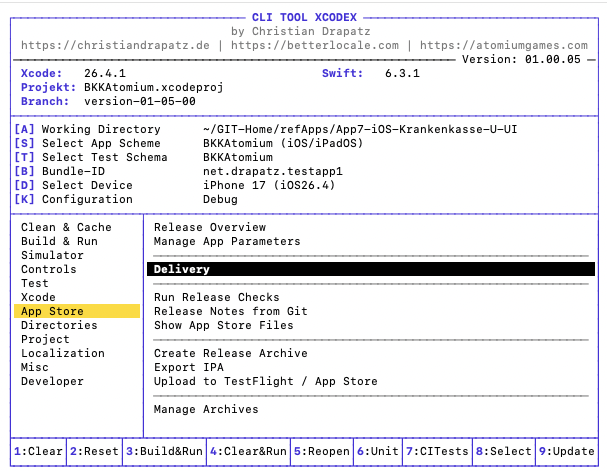Select the Controls category
The image size is (607, 471).
tap(49, 269)
